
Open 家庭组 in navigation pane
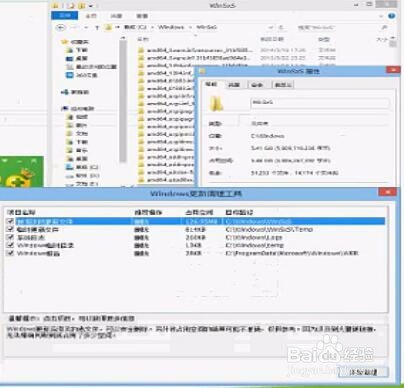click(75, 92)
